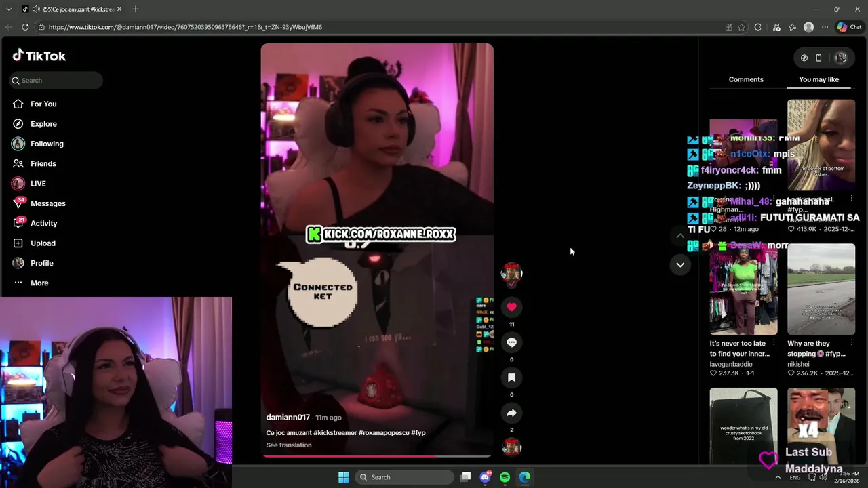Open the 'Why are they stopping' recommended video

pyautogui.click(x=821, y=289)
